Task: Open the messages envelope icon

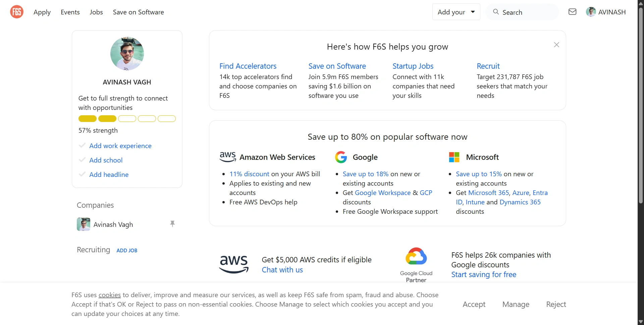Action: coord(572,12)
